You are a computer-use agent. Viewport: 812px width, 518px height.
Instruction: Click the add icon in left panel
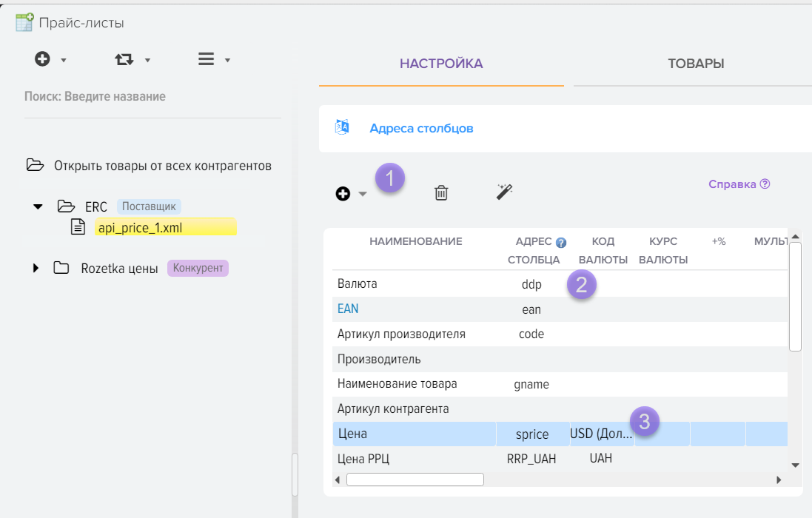[42, 60]
